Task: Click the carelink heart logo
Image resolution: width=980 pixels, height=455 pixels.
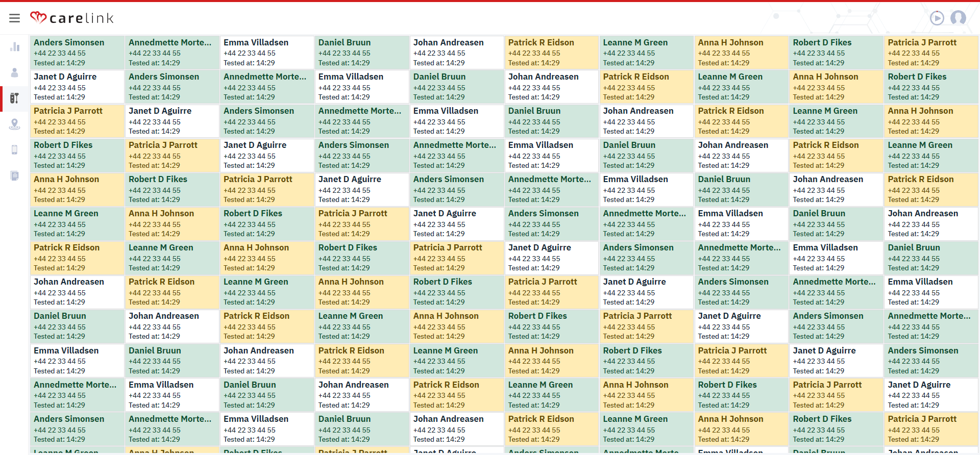Action: pyautogui.click(x=38, y=18)
